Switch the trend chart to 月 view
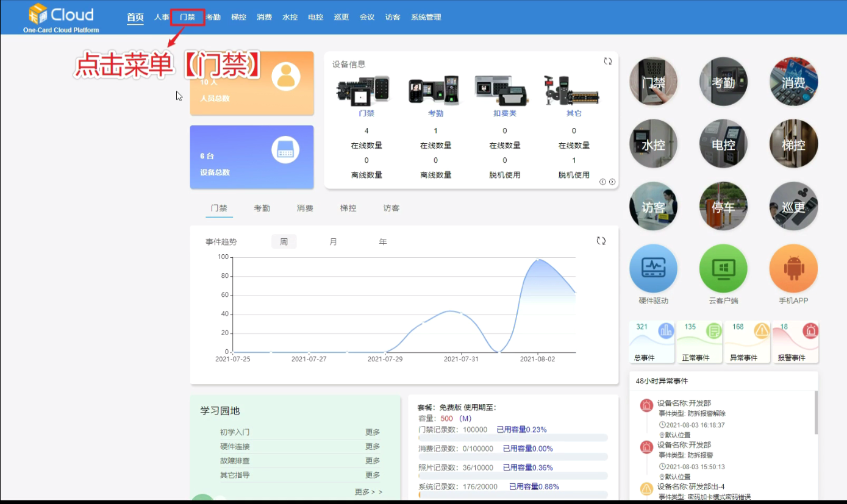The height and width of the screenshot is (504, 847). pyautogui.click(x=333, y=242)
